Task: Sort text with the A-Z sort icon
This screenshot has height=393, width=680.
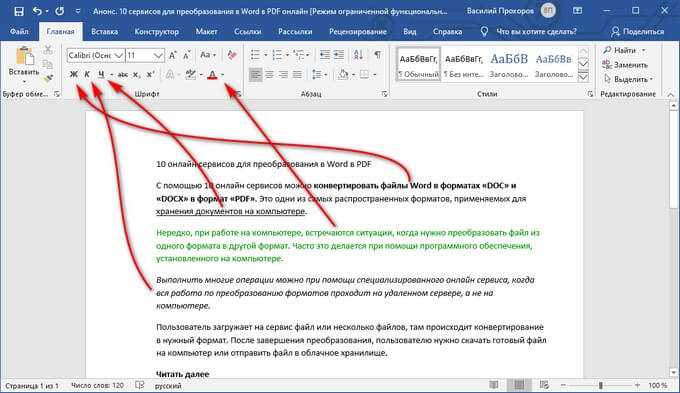Action: pos(358,55)
